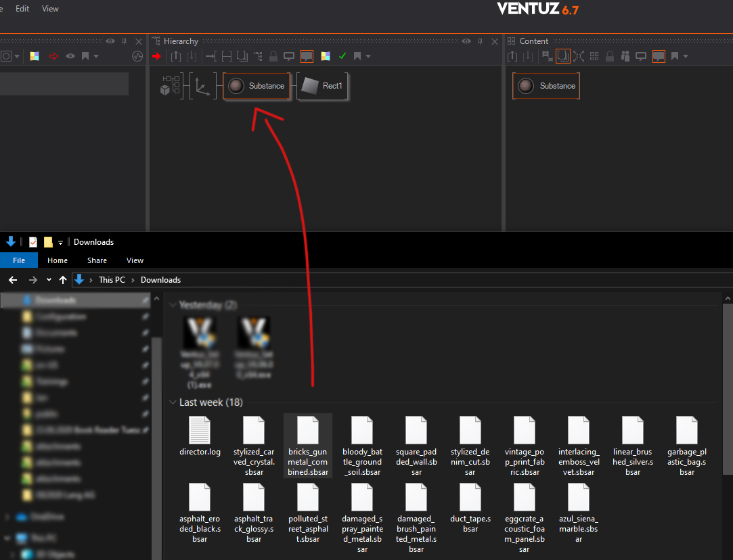Toggle the highlighted stacked-layers icon in Content toolbar
733x560 pixels.
pos(562,56)
